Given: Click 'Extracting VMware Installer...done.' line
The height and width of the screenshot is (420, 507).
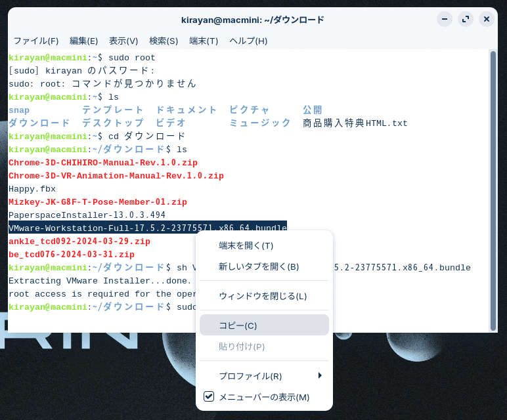Looking at the screenshot, I should click(x=100, y=281).
